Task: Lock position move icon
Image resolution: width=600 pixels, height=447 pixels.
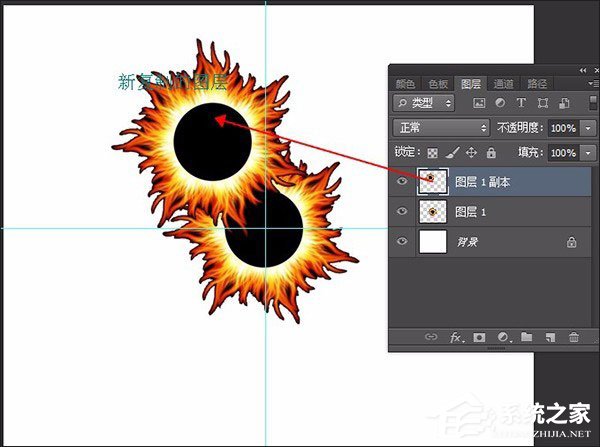Action: tap(471, 153)
